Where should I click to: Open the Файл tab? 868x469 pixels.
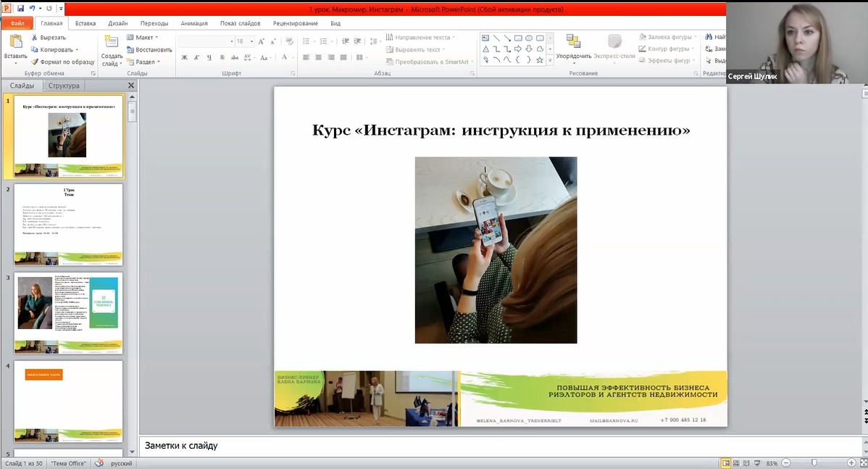tap(17, 23)
